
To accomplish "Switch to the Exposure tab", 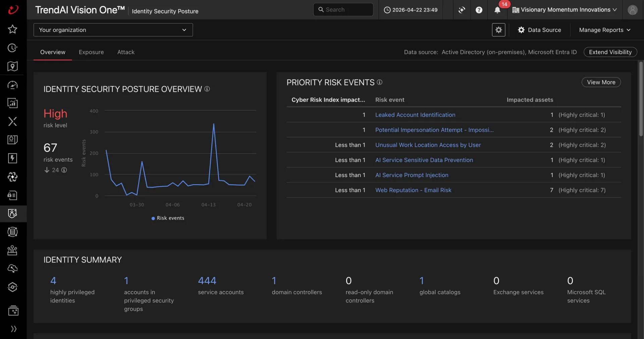I will click(91, 52).
